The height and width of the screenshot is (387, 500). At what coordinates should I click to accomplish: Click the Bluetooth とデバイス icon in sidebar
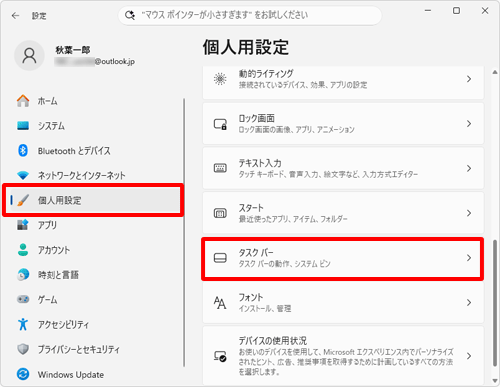click(x=23, y=151)
